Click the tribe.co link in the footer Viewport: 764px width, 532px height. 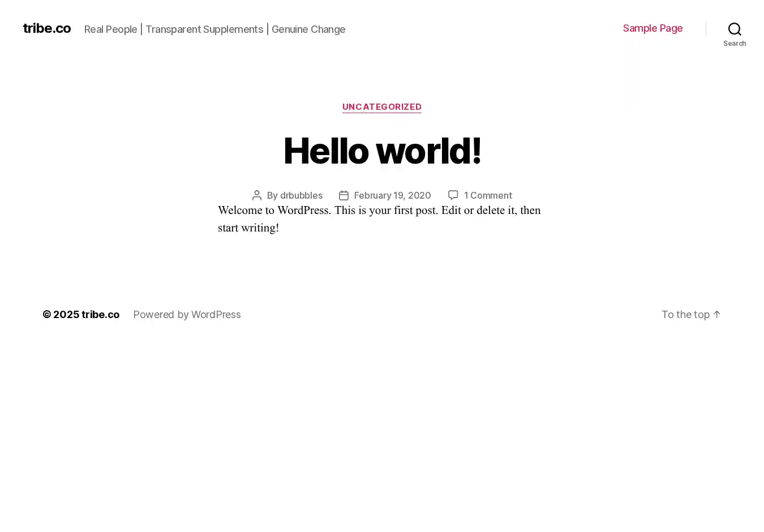(x=100, y=315)
